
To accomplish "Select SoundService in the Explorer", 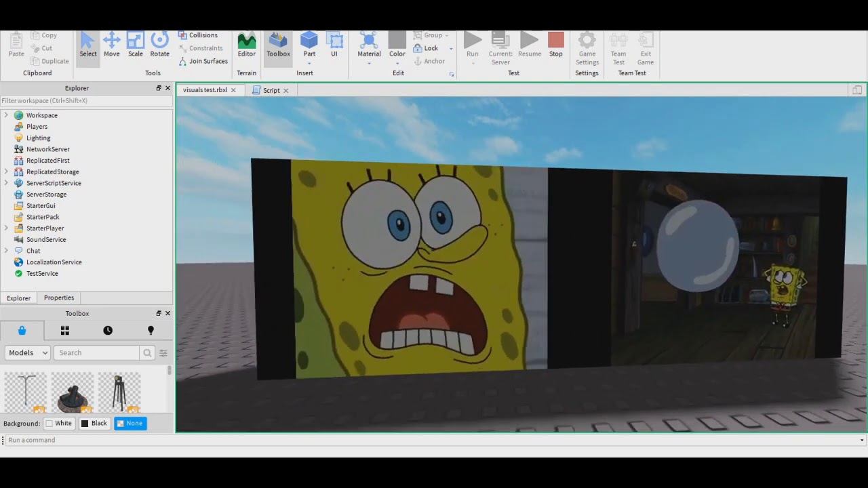I will (46, 239).
